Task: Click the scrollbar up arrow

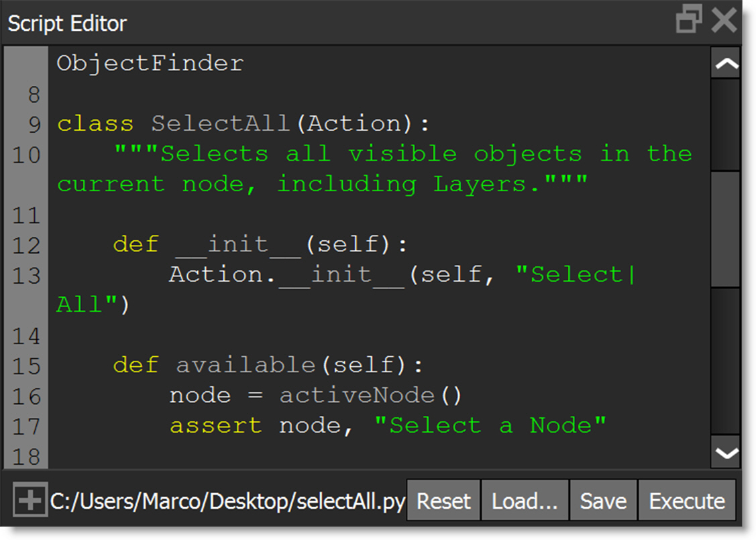Action: pyautogui.click(x=725, y=62)
